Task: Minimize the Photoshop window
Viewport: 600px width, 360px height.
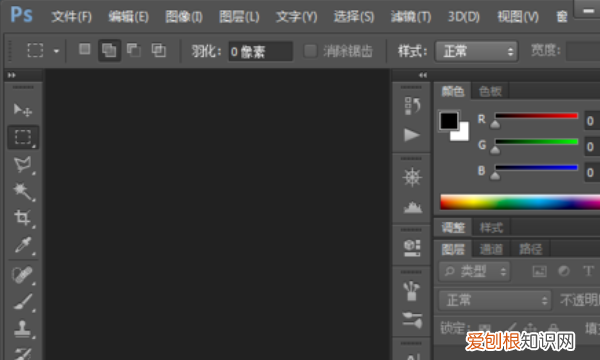Action: tap(588, 11)
